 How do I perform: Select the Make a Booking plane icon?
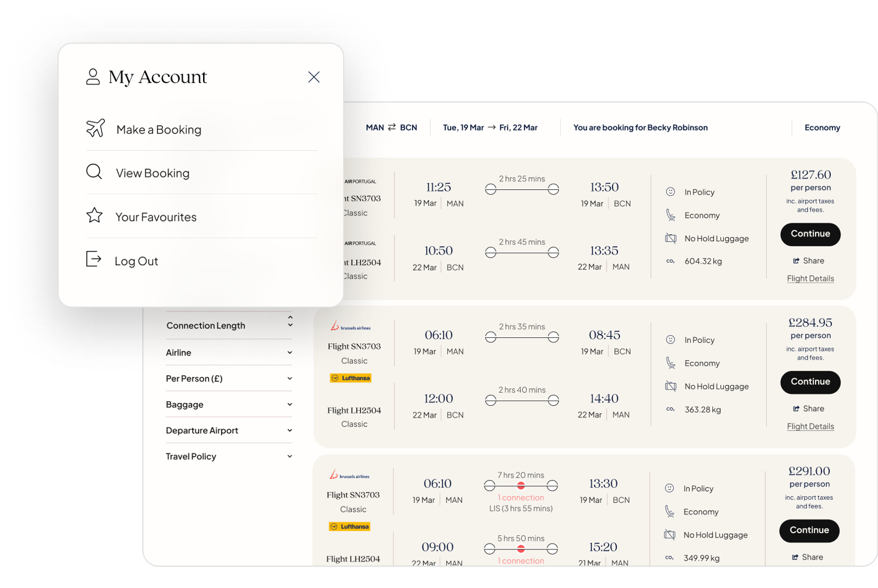tap(95, 128)
